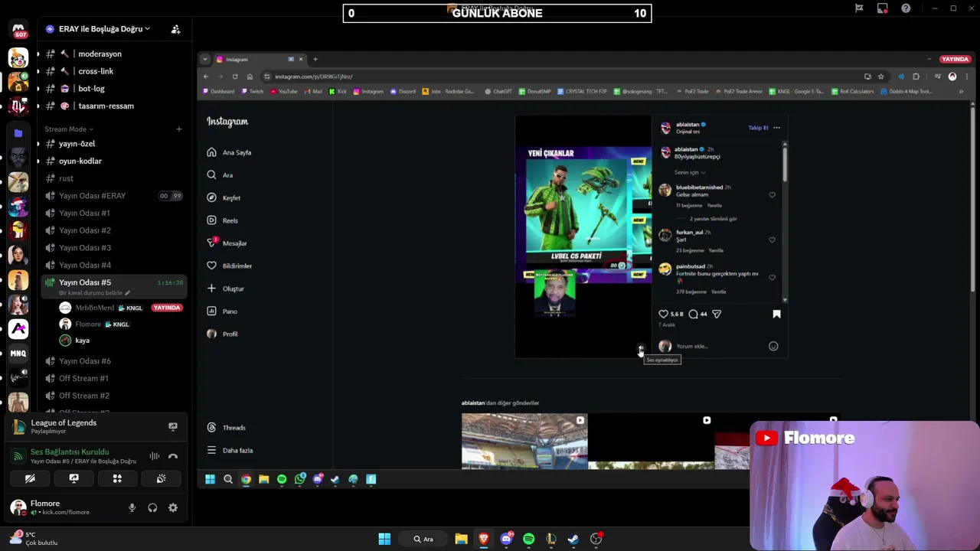The image size is (980, 551).
Task: Open Instagram Keşfet item
Action: (231, 198)
